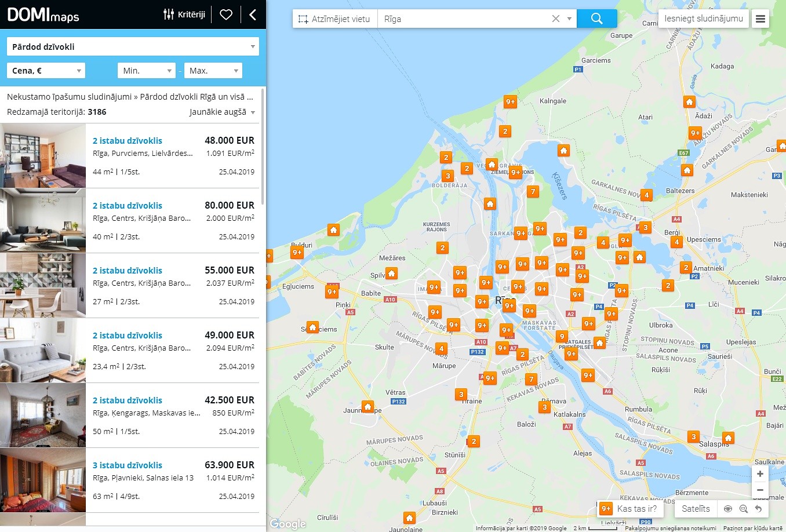Click the undo back-arrow map icon
This screenshot has width=786, height=532.
(758, 509)
